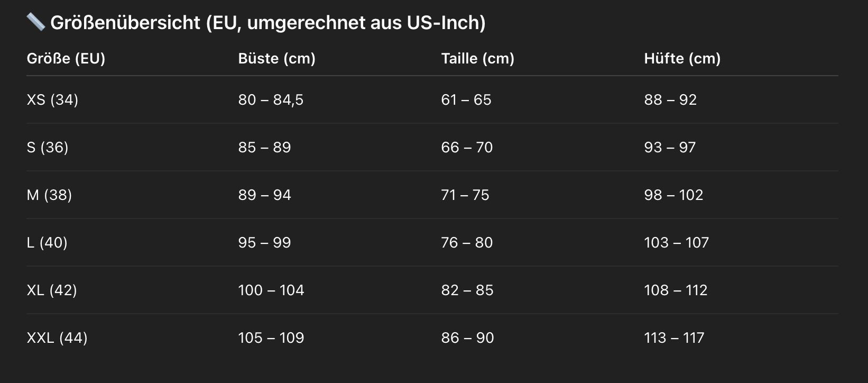Image resolution: width=868 pixels, height=383 pixels.
Task: Select hip value 93 – 97
Action: (670, 147)
